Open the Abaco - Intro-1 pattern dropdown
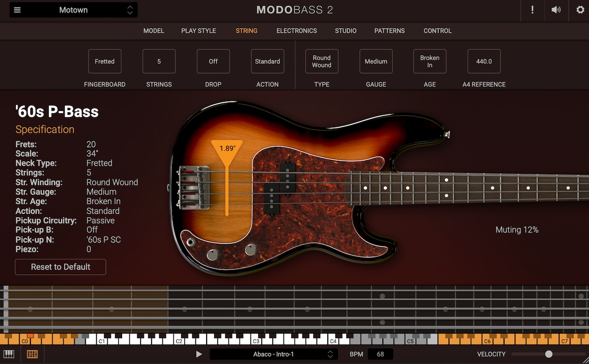This screenshot has width=589, height=364. point(274,354)
